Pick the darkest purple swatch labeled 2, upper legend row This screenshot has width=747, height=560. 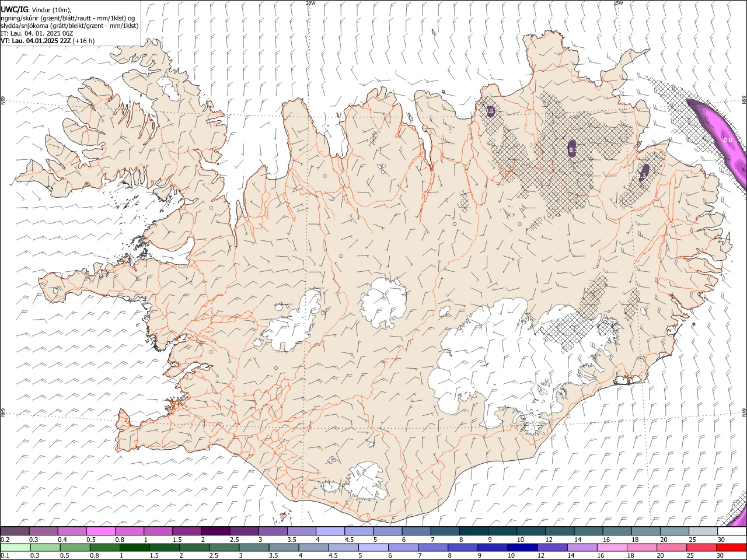tap(216, 531)
